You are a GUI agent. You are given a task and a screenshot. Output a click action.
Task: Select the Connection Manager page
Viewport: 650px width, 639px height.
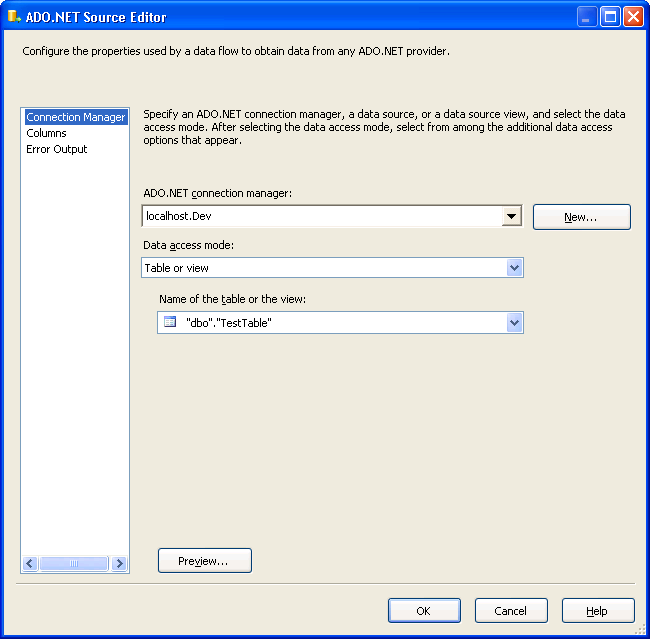(75, 117)
